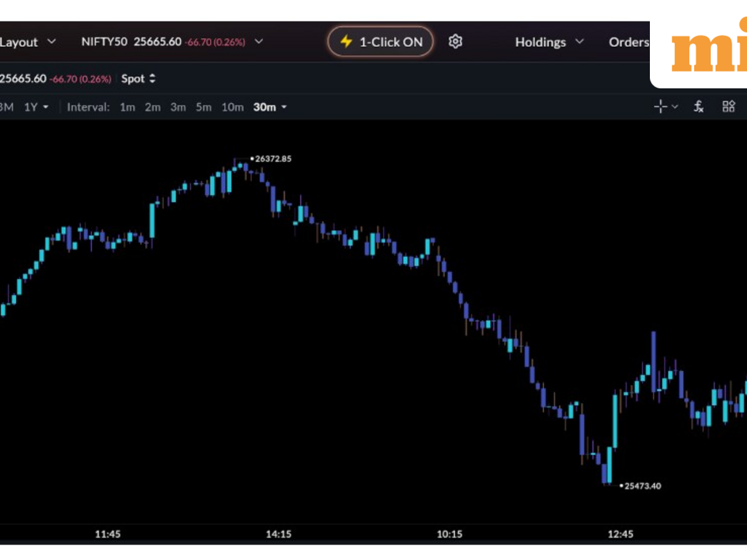
Task: Select the 5m interval
Action: pos(204,107)
